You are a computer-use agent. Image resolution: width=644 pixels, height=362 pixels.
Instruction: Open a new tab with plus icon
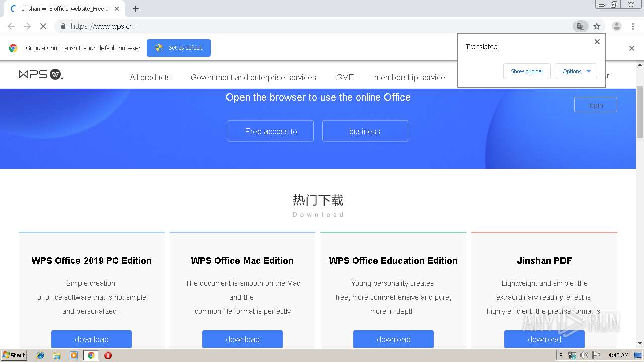136,9
